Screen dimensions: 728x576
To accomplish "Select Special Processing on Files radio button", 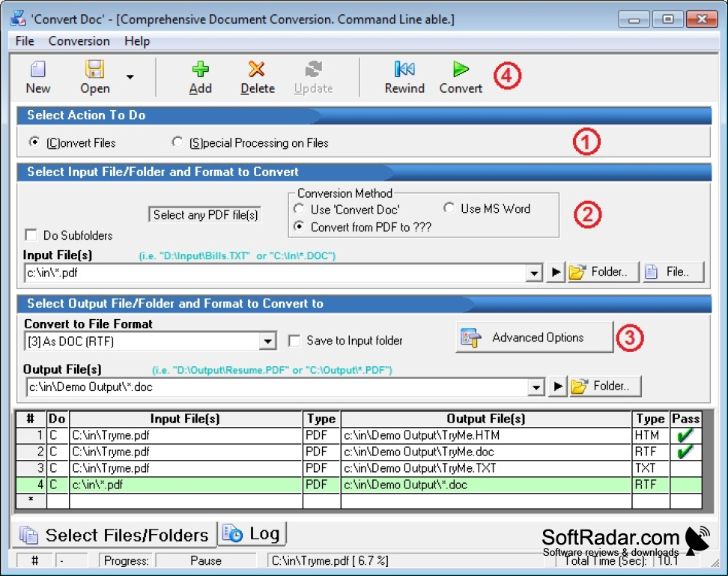I will point(177,142).
